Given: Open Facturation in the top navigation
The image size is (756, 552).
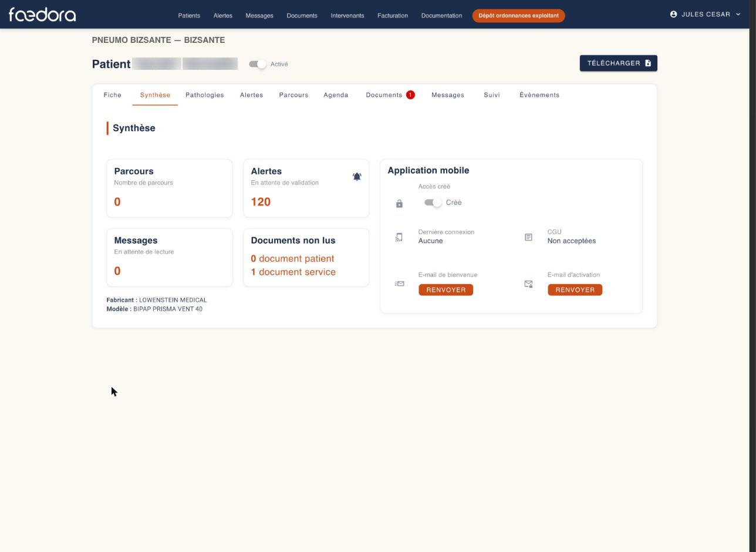Looking at the screenshot, I should click(393, 16).
